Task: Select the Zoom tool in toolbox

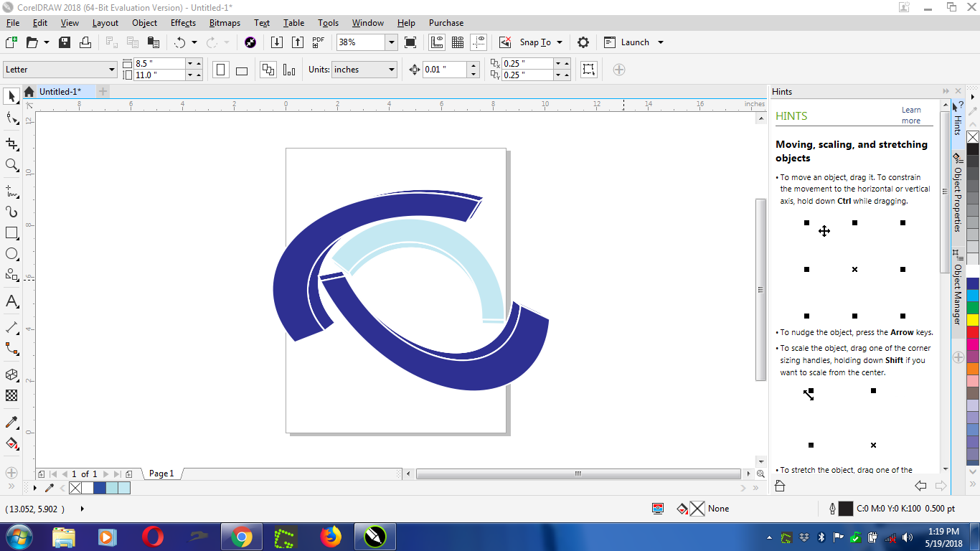Action: tap(11, 165)
